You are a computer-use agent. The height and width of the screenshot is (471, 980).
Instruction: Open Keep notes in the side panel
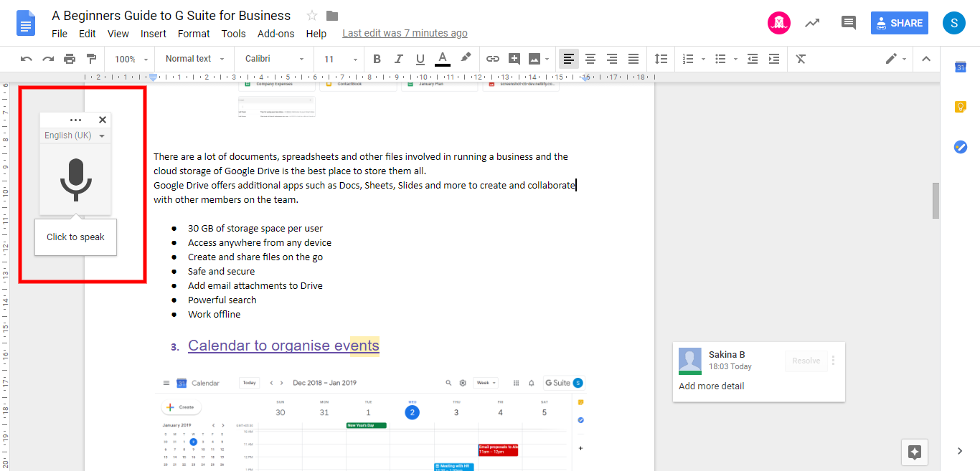coord(961,107)
